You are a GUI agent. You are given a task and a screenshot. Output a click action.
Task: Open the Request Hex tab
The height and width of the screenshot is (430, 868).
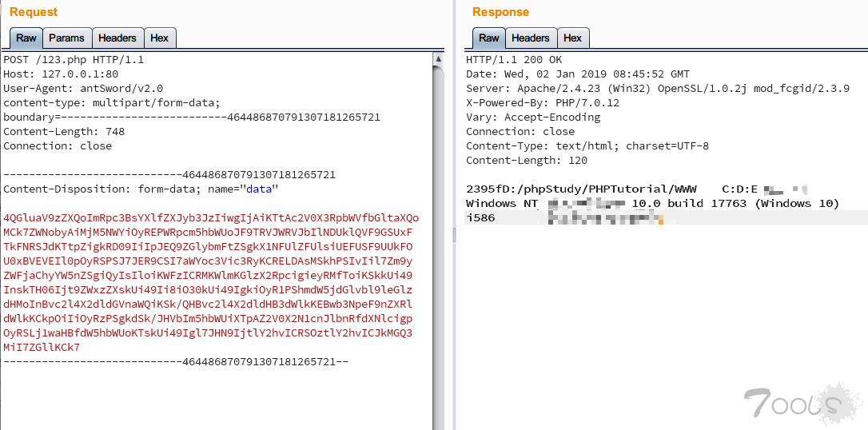pos(159,38)
